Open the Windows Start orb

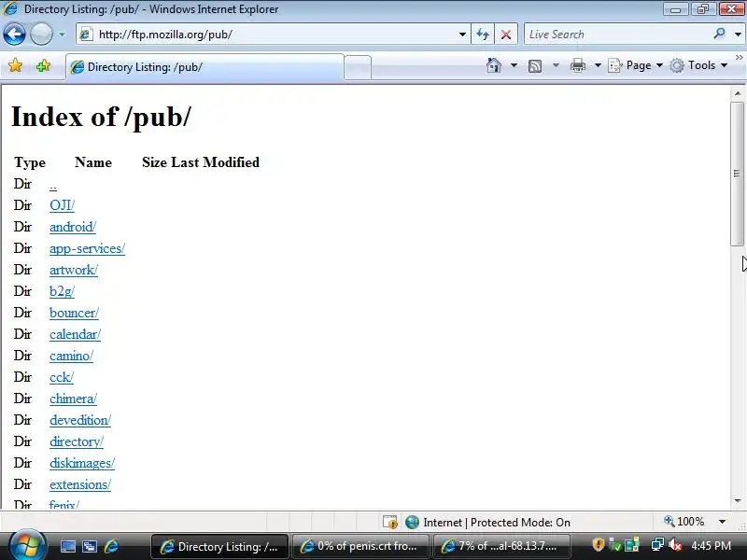pyautogui.click(x=27, y=545)
